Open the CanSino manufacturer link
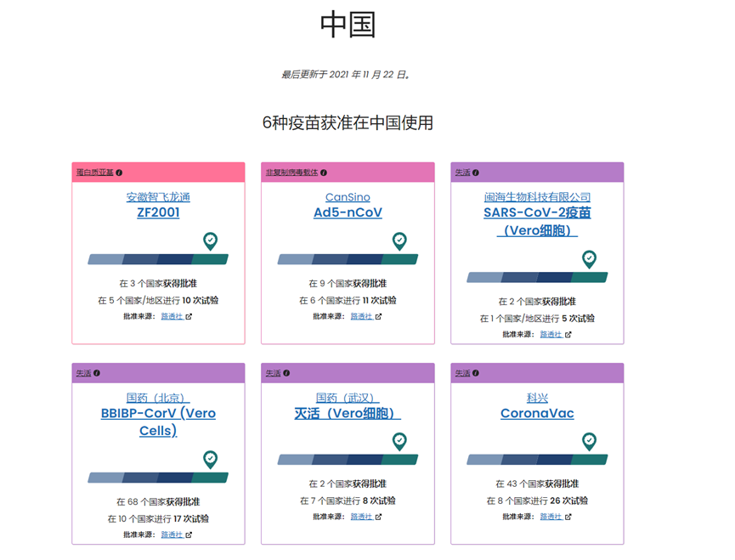735x560 pixels. (x=348, y=197)
